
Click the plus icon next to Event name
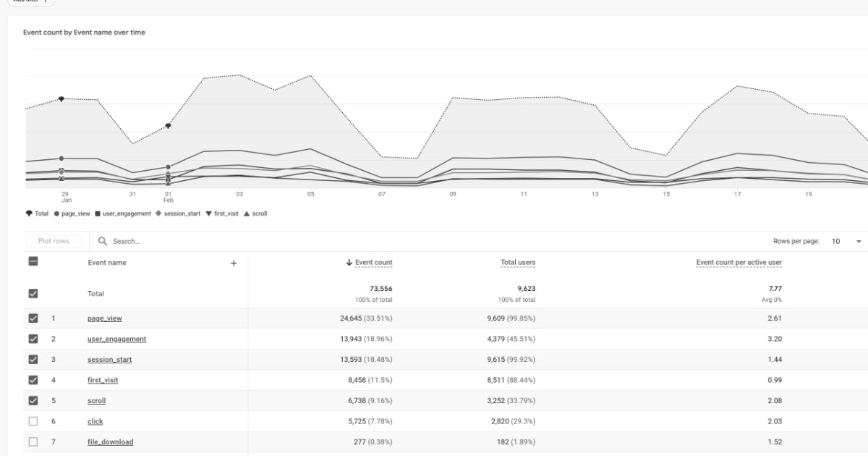point(233,263)
